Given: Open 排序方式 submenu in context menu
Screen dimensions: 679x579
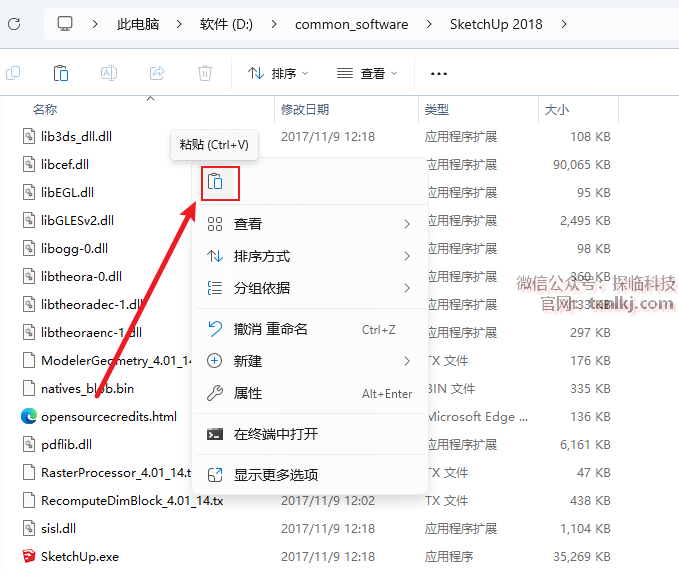Looking at the screenshot, I should pyautogui.click(x=309, y=256).
